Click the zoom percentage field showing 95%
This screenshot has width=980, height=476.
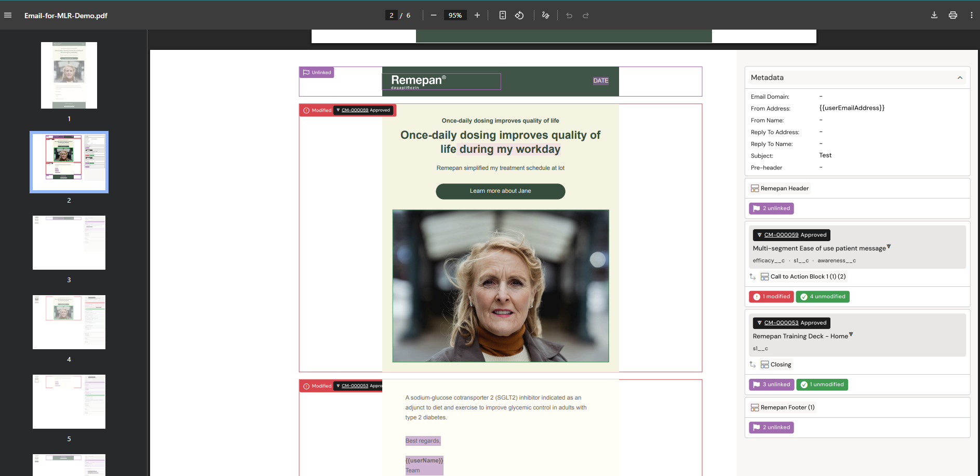455,15
